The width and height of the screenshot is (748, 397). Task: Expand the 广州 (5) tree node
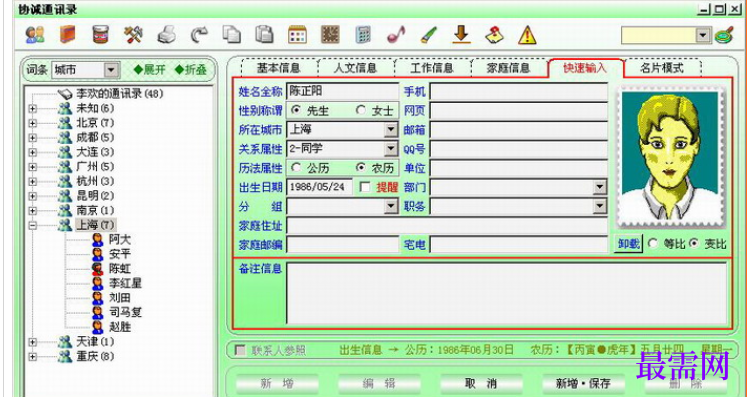coord(32,167)
